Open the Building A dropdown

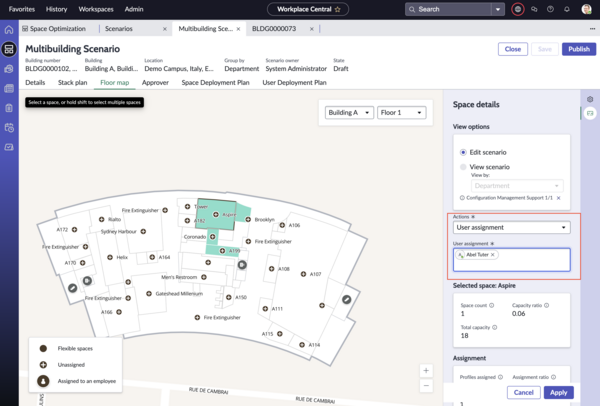[349, 113]
